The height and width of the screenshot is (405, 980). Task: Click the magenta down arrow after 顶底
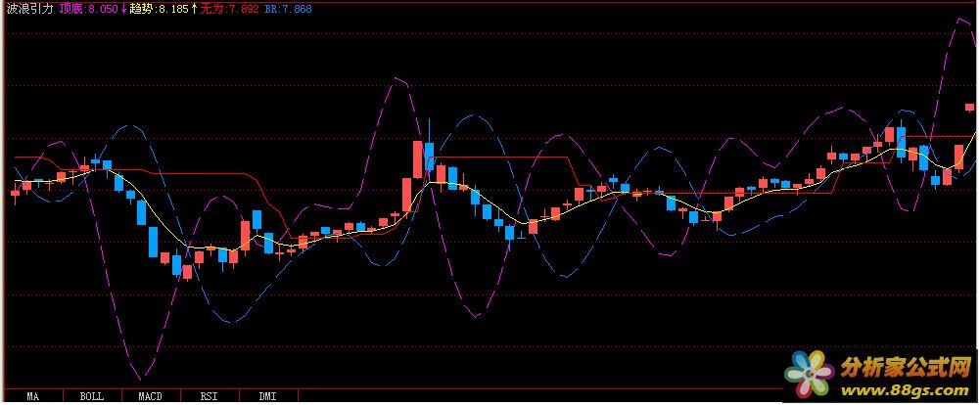pyautogui.click(x=124, y=9)
